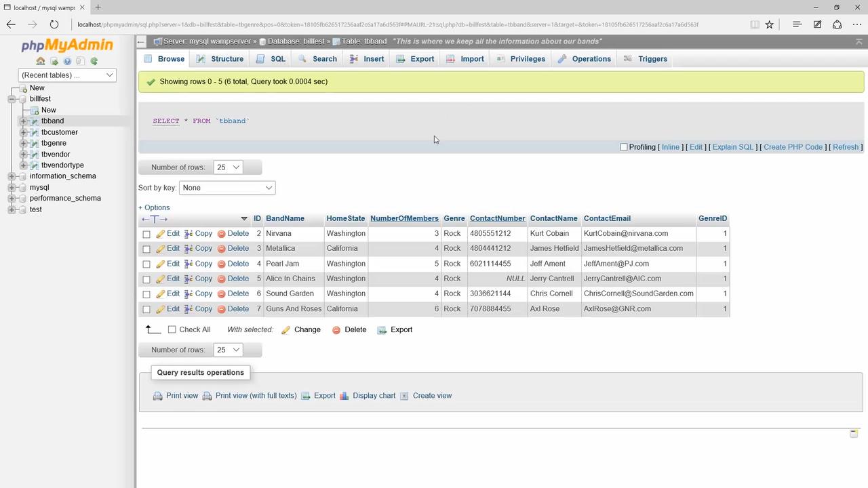Image resolution: width=868 pixels, height=488 pixels.
Task: Reload the navigation panel with the green icon
Action: click(94, 61)
